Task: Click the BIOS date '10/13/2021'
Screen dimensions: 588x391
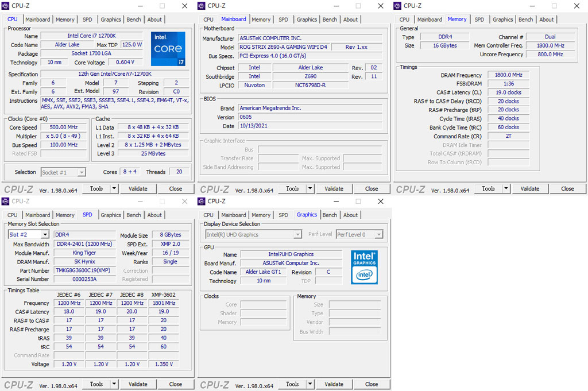Action: click(x=310, y=126)
